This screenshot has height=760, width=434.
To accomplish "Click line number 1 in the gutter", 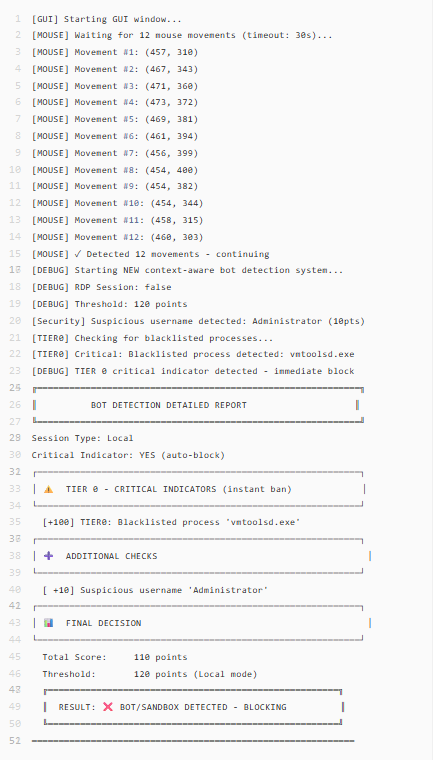I will [x=18, y=19].
